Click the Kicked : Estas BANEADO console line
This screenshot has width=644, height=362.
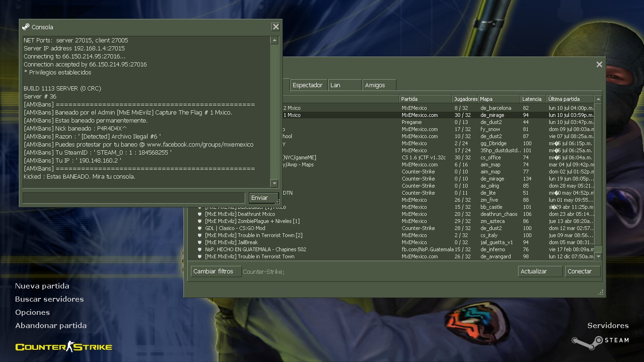point(79,177)
